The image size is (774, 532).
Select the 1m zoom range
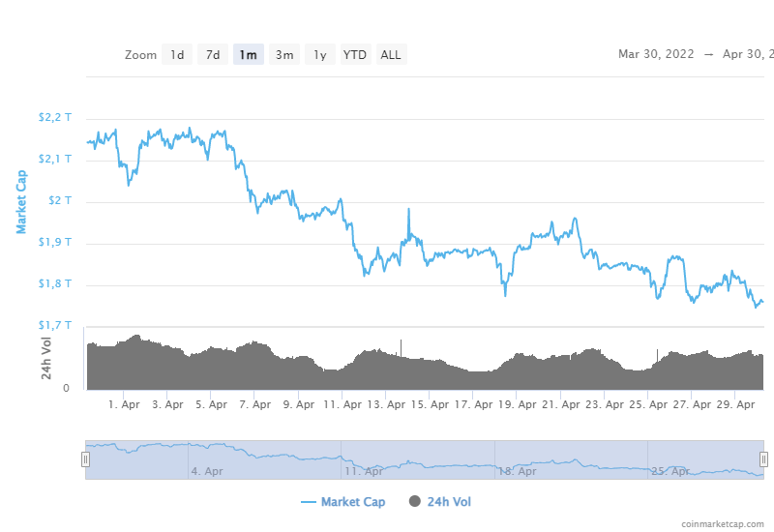pos(249,55)
